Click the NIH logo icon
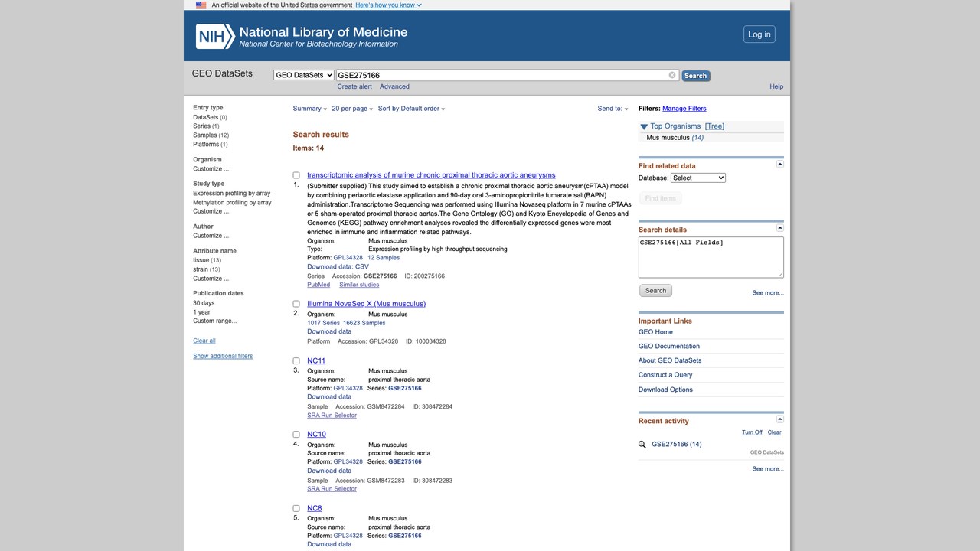The width and height of the screenshot is (980, 551). click(x=215, y=37)
